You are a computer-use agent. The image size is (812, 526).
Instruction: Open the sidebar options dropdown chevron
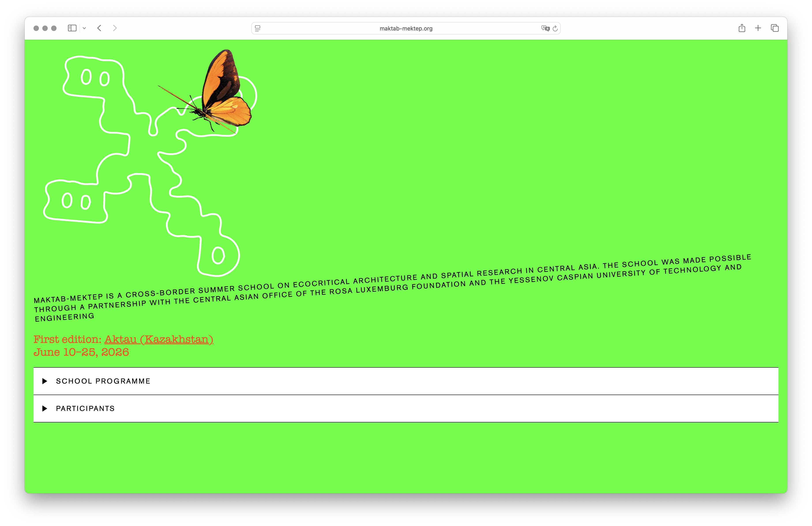point(84,28)
